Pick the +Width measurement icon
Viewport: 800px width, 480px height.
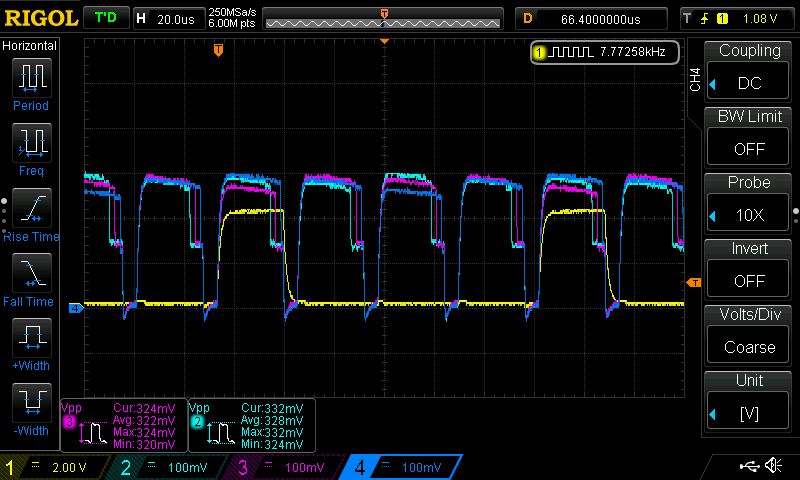(x=34, y=338)
